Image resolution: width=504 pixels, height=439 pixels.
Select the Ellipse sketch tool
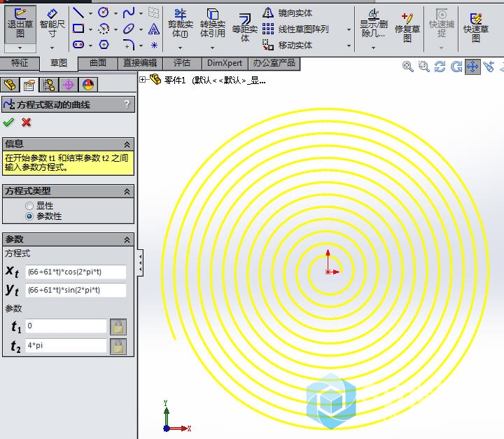pos(129,29)
